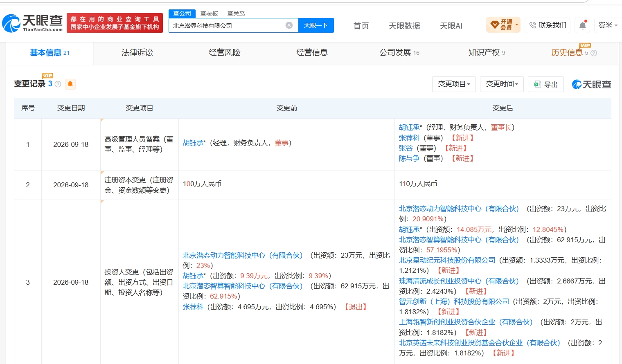Open 上海瓴智新创创业投资合伙企业 link

[x=466, y=322]
